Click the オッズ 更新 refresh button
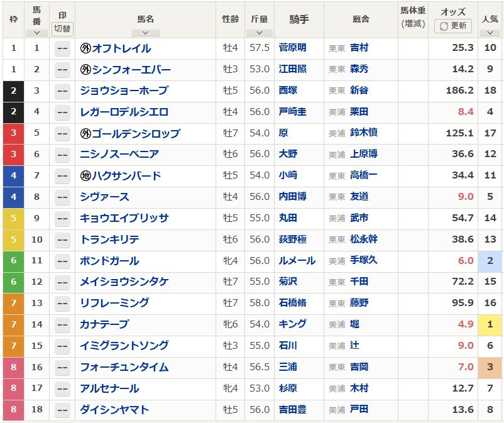The height and width of the screenshot is (423, 504). 453,26
